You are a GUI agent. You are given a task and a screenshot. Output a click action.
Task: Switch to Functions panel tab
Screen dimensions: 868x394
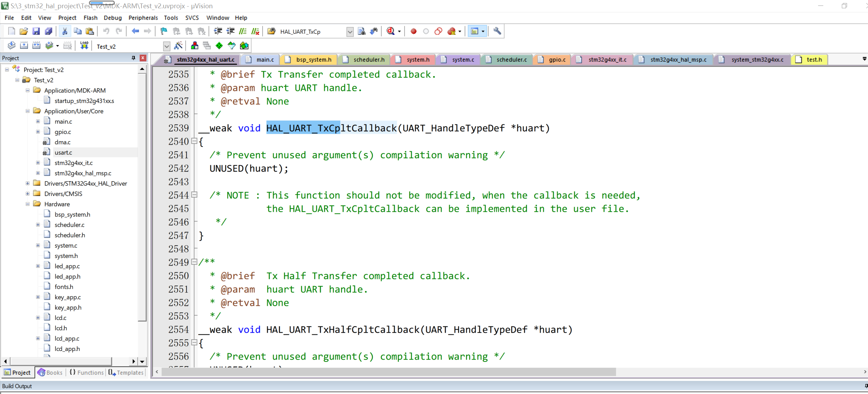pos(87,372)
